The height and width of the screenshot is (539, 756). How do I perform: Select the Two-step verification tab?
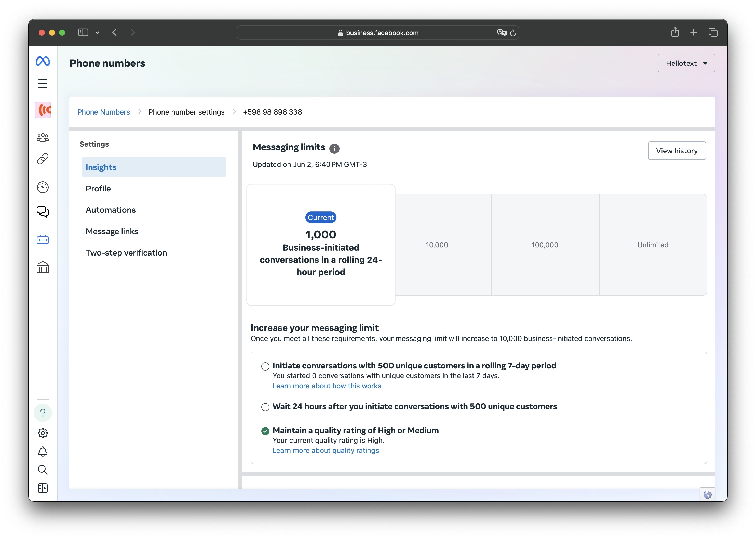(153, 252)
